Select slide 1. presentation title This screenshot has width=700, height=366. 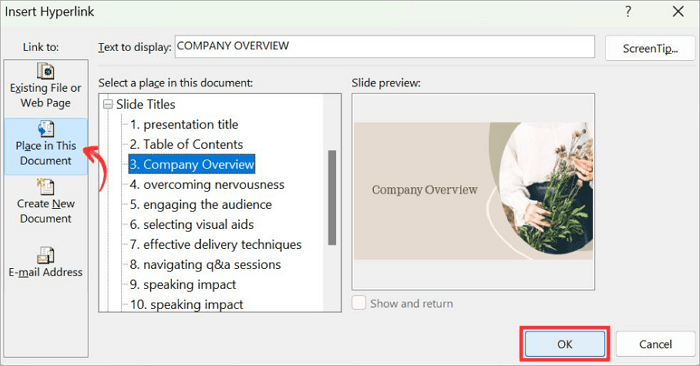coord(184,125)
